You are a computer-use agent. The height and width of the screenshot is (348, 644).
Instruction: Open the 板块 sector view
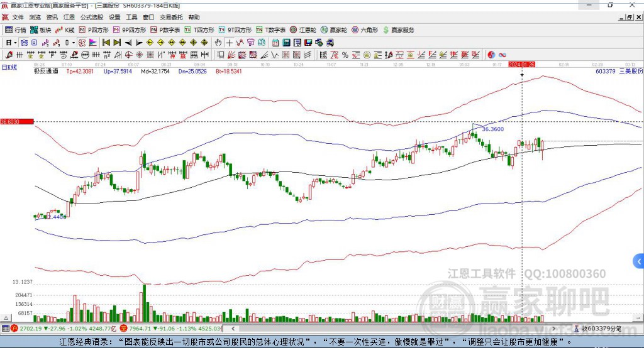click(41, 30)
